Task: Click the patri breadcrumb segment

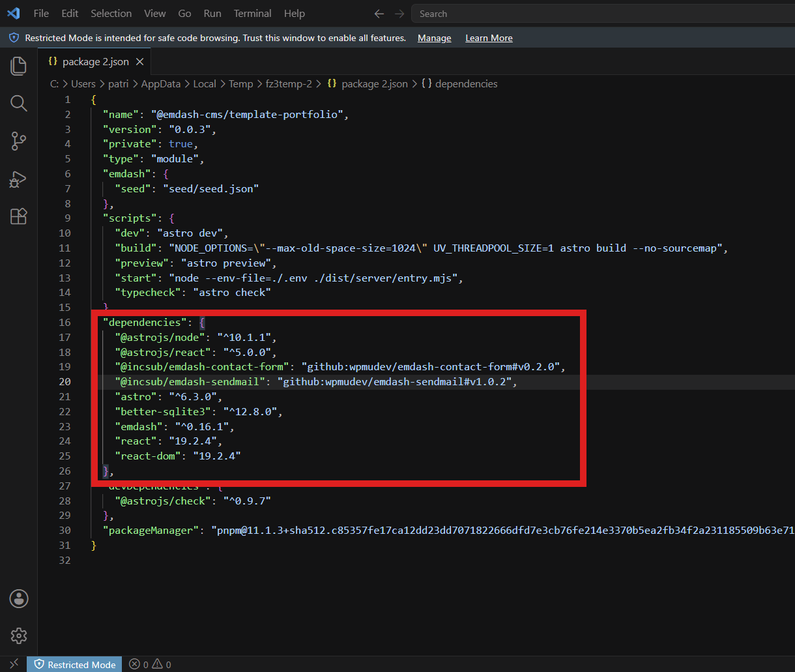Action: [x=119, y=84]
